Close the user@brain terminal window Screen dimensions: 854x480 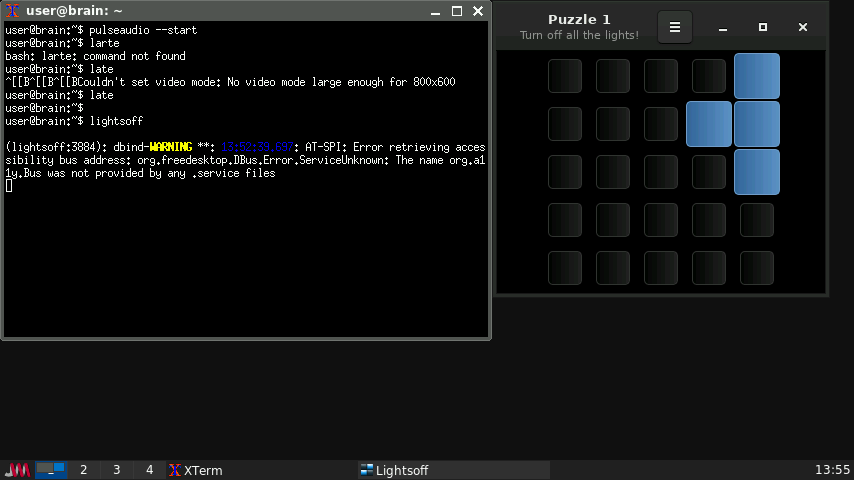[x=477, y=11]
